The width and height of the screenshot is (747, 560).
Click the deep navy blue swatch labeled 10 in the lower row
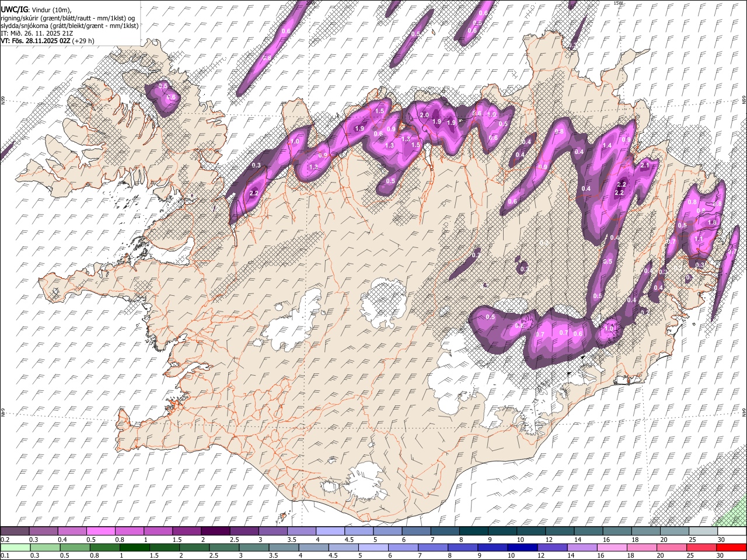(522, 548)
